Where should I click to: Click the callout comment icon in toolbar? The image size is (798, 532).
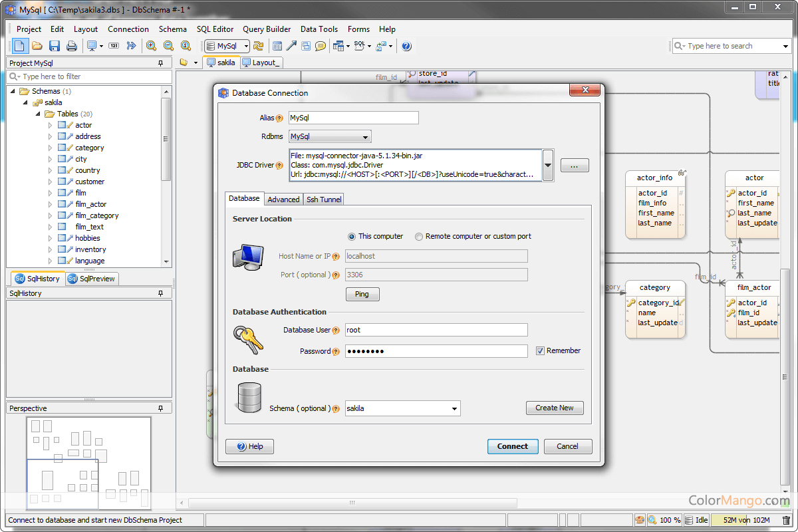[321, 46]
